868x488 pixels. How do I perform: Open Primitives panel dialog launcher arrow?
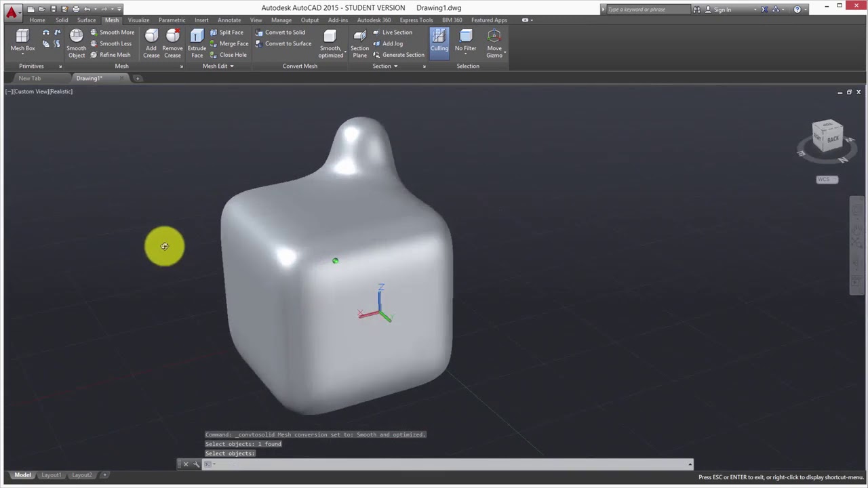(60, 66)
